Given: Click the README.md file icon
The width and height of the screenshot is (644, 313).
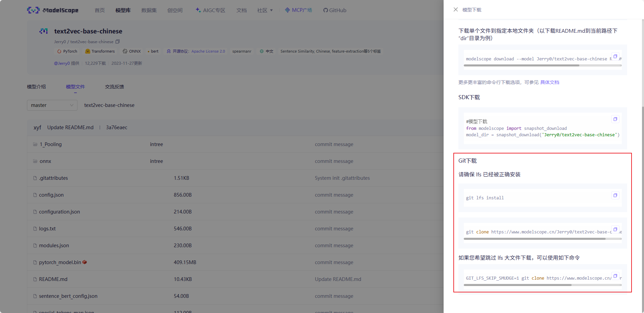Looking at the screenshot, I should 35,279.
